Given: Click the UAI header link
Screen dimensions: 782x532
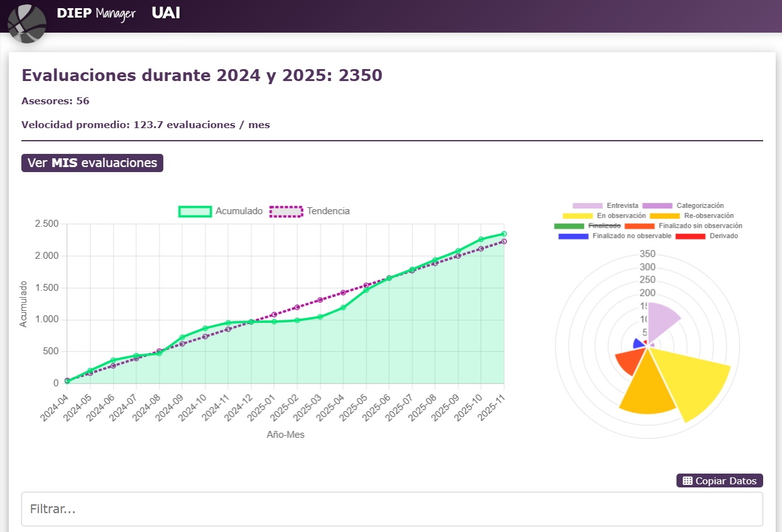Looking at the screenshot, I should point(166,13).
